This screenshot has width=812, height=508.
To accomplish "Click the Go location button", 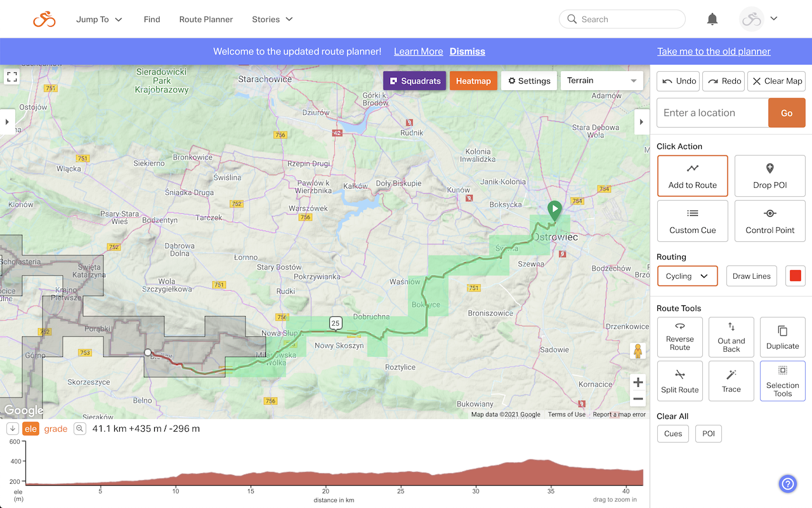I will click(787, 113).
